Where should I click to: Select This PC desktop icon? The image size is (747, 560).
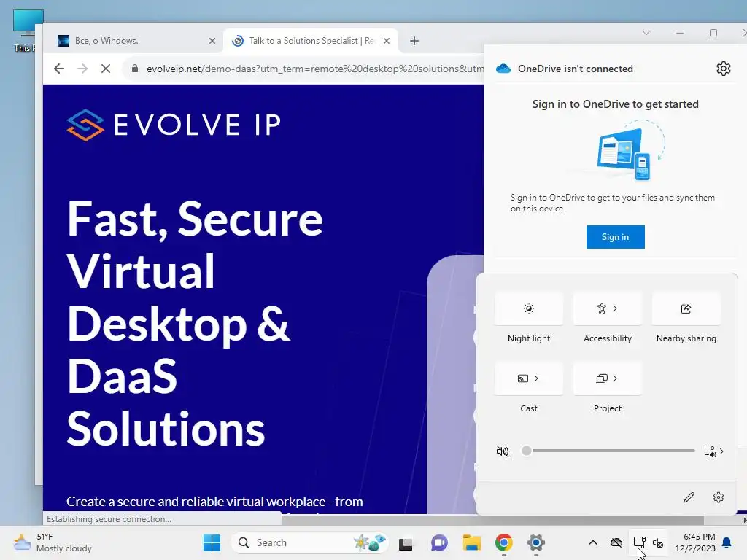26,31
